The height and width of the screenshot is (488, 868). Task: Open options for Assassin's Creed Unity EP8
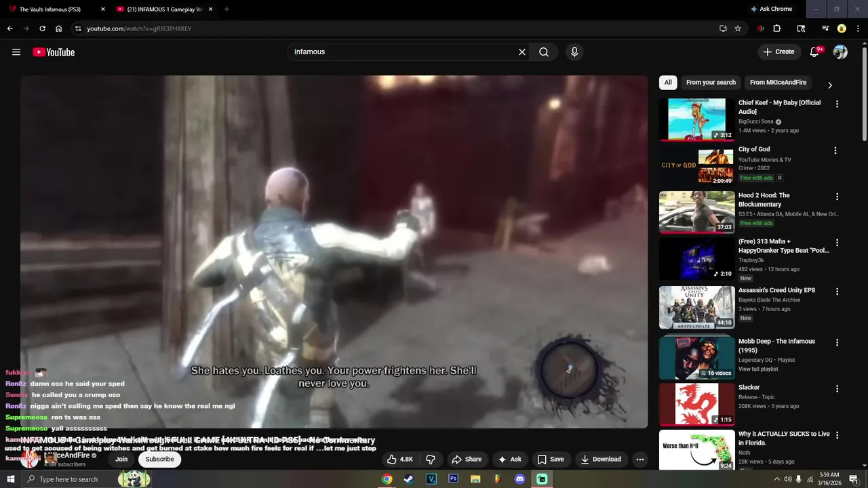coord(837,291)
